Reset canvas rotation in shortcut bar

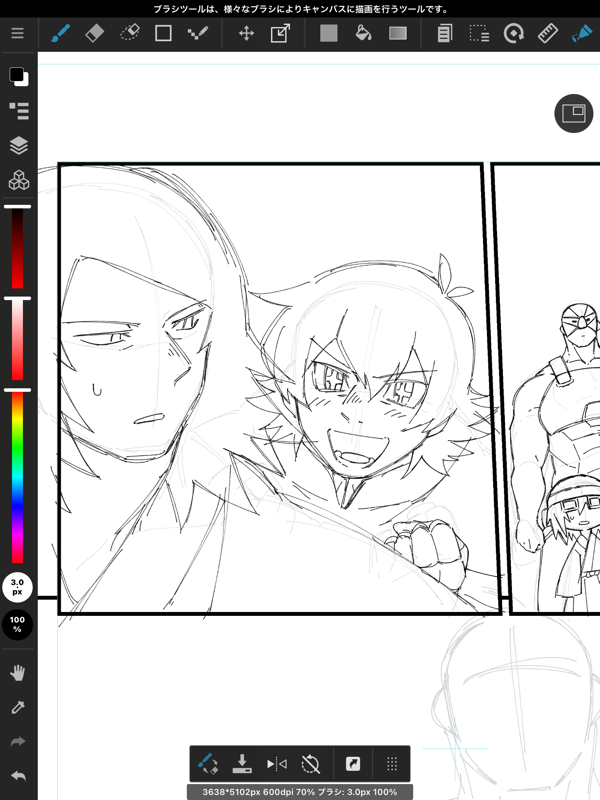pyautogui.click(x=310, y=764)
